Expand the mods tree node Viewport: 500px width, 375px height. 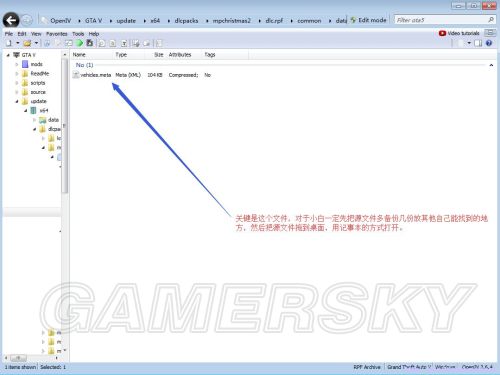coord(16,64)
